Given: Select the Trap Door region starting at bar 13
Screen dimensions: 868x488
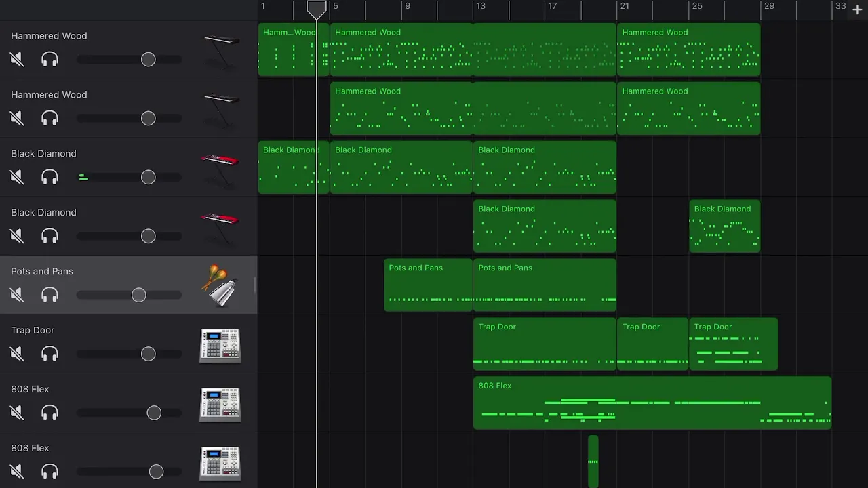Looking at the screenshot, I should click(545, 344).
